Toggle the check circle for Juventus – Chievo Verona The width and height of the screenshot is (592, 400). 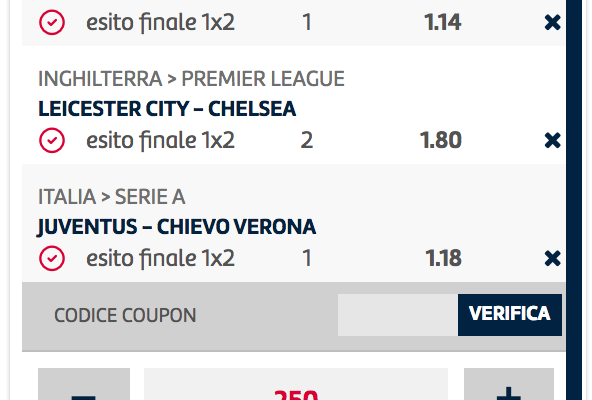click(52, 259)
